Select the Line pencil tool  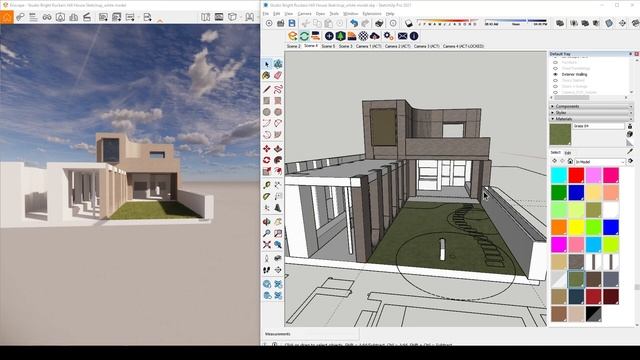point(267,89)
